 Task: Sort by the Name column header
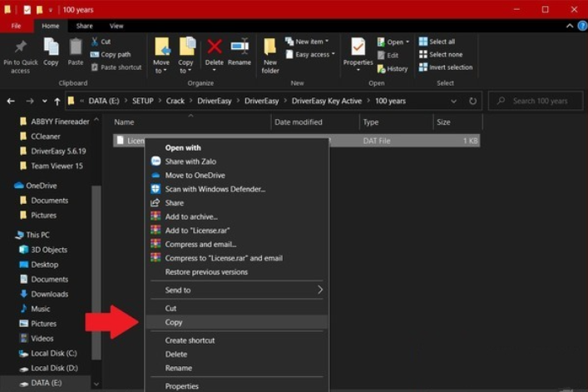tap(191, 122)
